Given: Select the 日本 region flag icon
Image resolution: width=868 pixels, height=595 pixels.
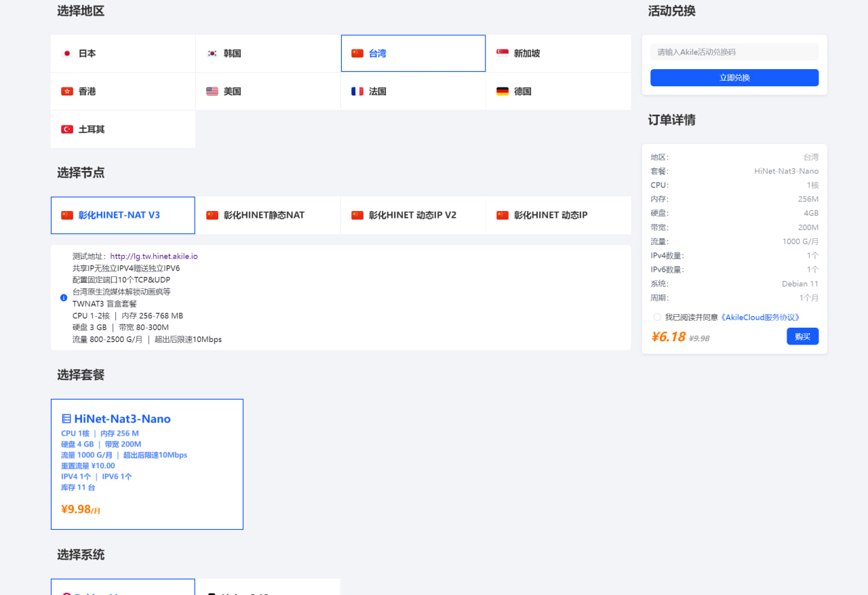Looking at the screenshot, I should 67,53.
